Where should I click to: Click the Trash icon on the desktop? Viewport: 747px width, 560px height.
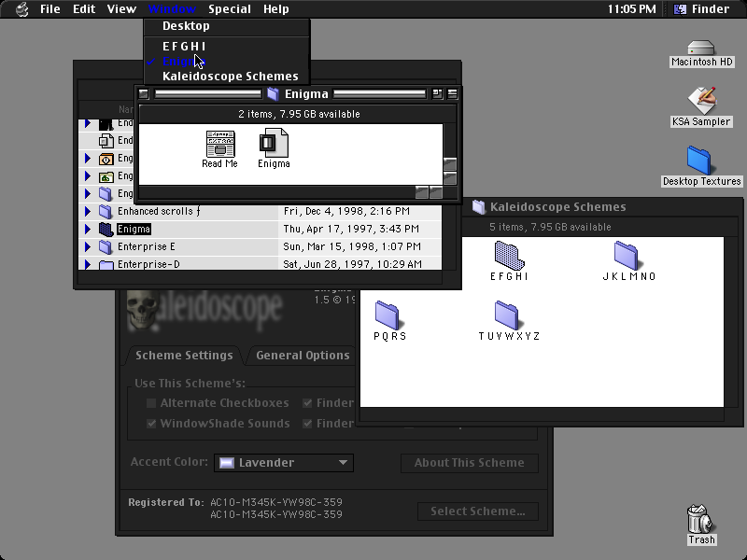[701, 519]
